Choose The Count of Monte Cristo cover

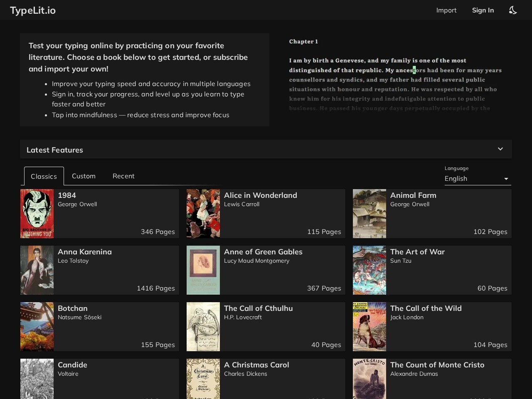pos(369,379)
